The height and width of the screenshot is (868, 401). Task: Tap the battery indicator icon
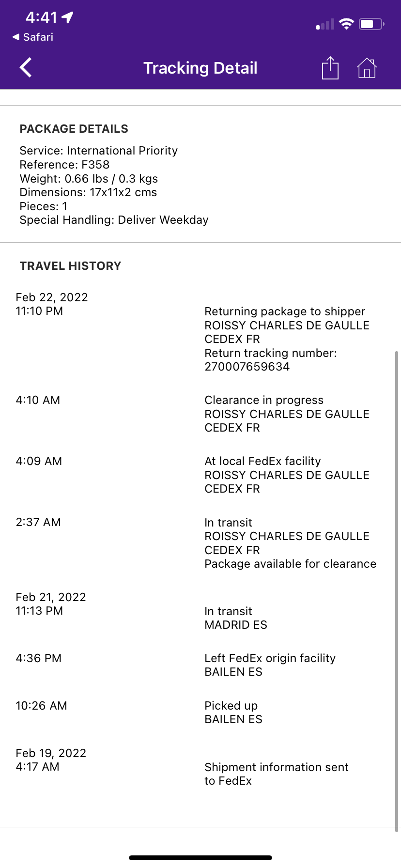click(x=371, y=24)
